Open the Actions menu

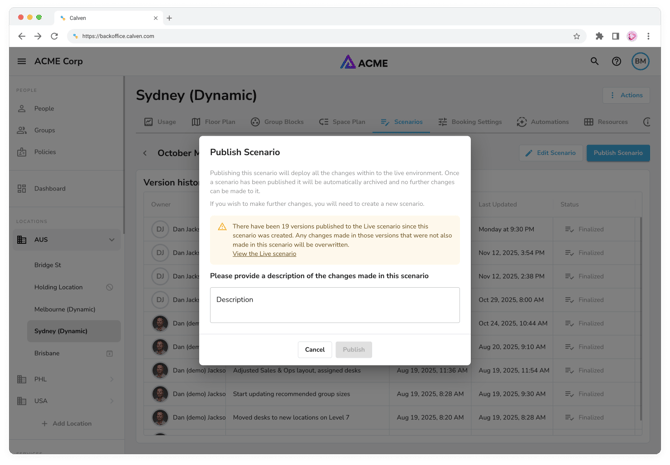point(627,95)
